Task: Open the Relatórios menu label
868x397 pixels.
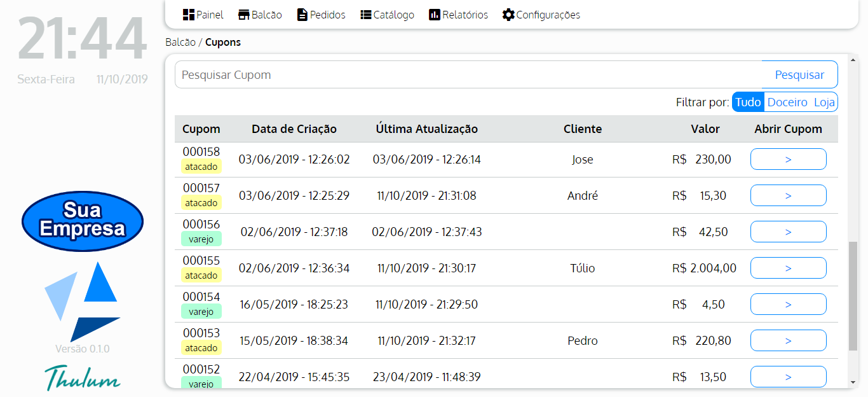Action: (x=465, y=15)
